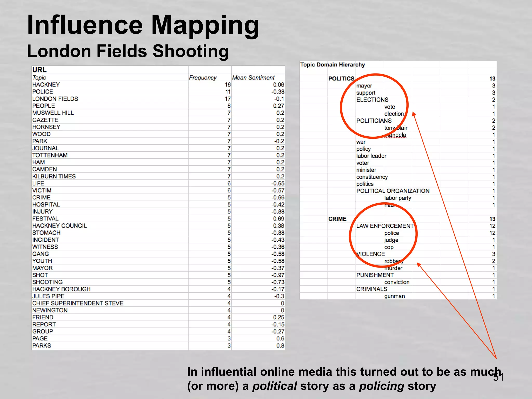This screenshot has width=532, height=399.
Task: Click the 'Topic Domain Hierarchy' header
Action: (332, 65)
